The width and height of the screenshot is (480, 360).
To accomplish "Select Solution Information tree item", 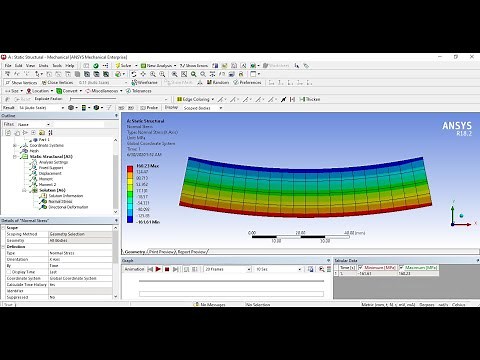I will pyautogui.click(x=66, y=196).
